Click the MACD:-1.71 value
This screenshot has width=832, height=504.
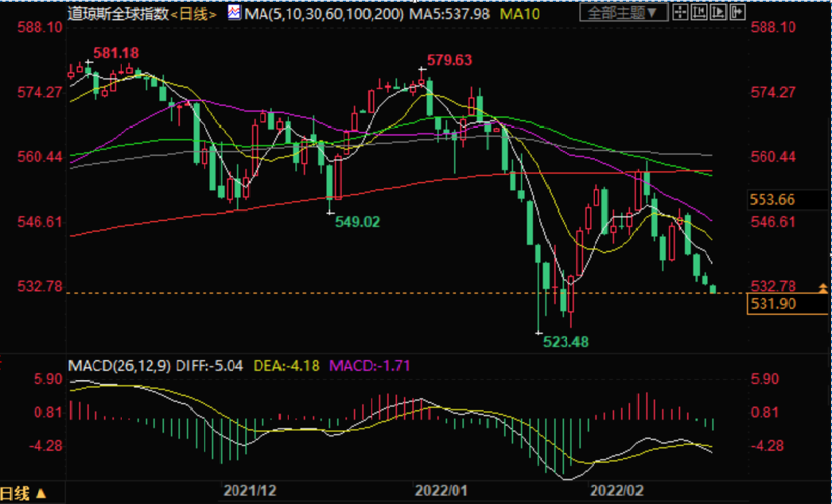370,366
